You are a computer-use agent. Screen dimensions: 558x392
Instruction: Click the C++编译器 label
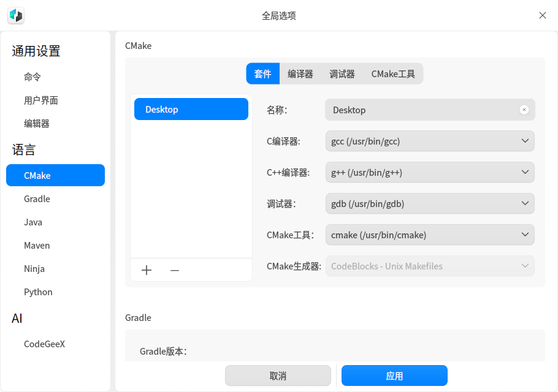click(x=288, y=172)
